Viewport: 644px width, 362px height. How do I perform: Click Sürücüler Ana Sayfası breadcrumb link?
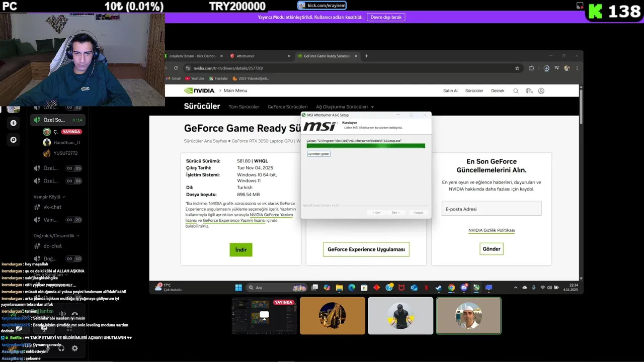[205, 141]
